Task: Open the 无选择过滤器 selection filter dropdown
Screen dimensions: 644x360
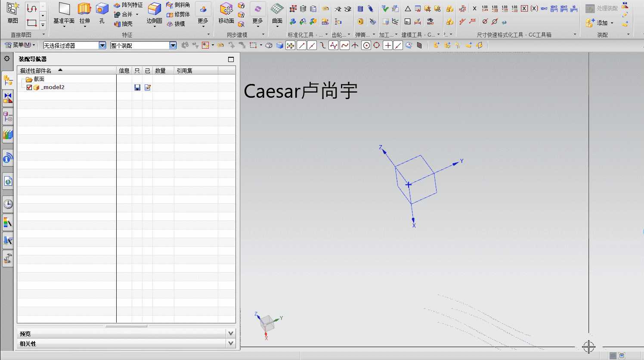Action: 102,45
